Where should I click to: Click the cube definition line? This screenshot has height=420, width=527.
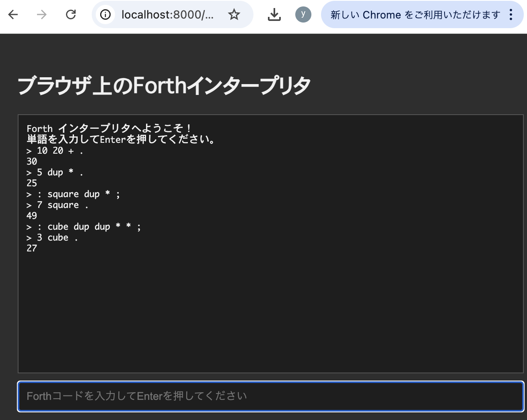[84, 226]
